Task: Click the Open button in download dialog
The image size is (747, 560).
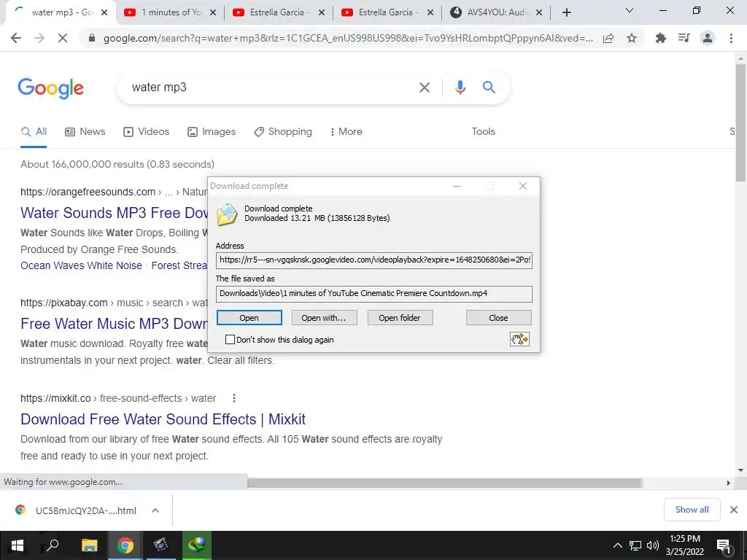Action: (249, 318)
